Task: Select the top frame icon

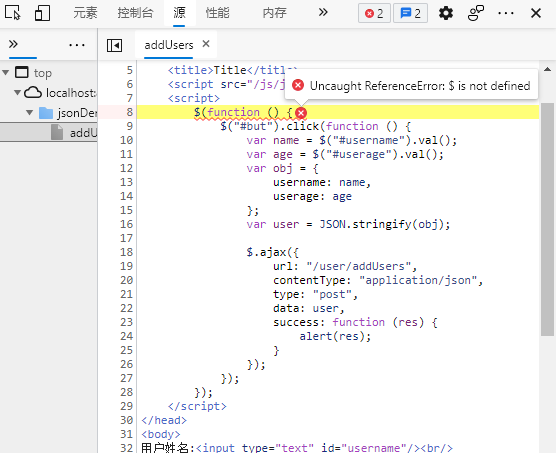Action: [x=22, y=72]
